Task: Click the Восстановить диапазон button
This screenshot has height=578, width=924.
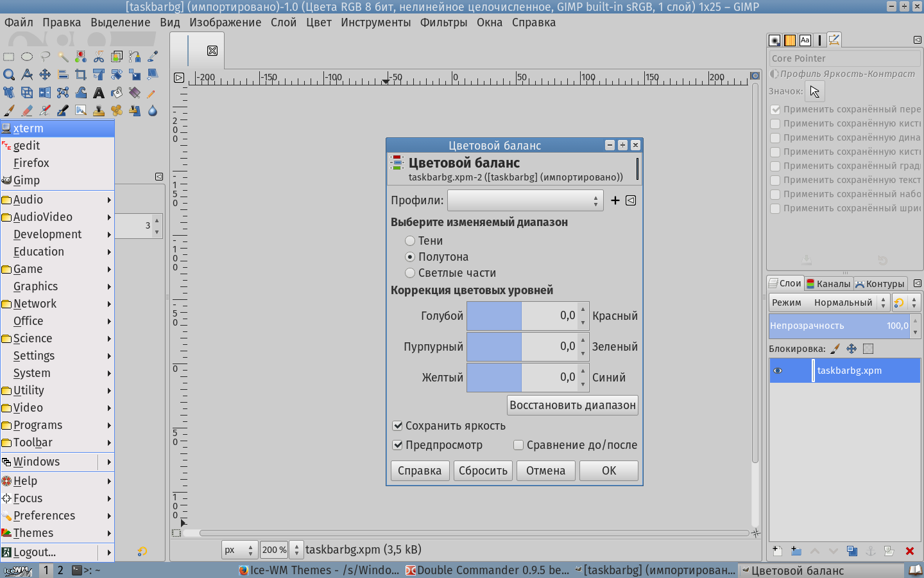Action: click(572, 405)
